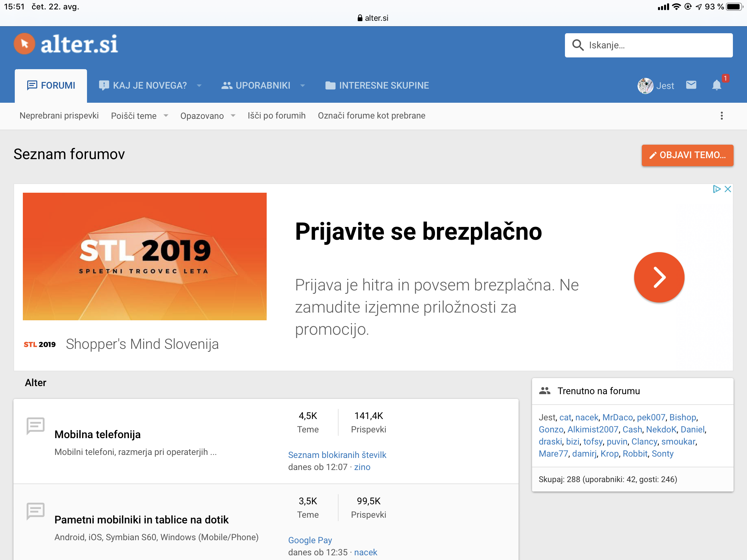
Task: Open the Pametni mobilniki in tablice na dotik forum
Action: [141, 520]
